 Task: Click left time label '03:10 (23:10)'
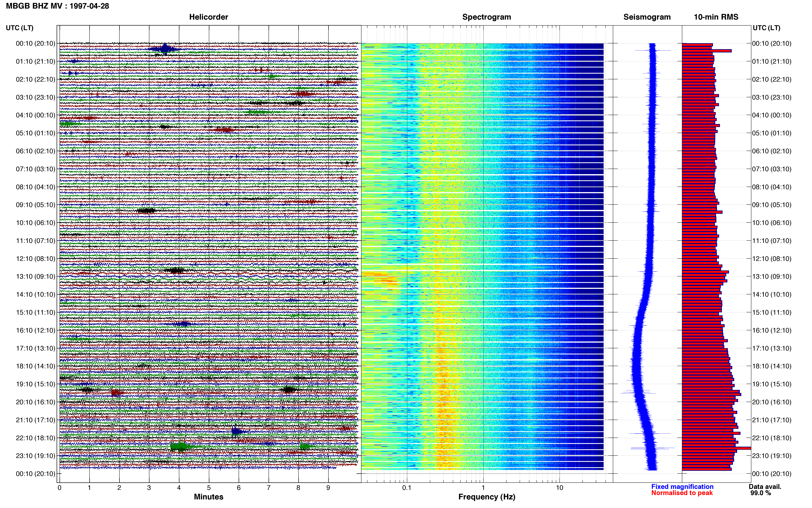[36, 97]
